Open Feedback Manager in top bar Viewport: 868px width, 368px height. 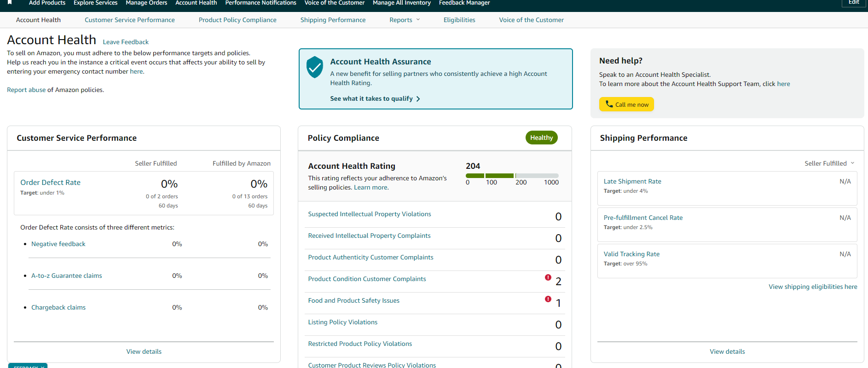(x=464, y=3)
